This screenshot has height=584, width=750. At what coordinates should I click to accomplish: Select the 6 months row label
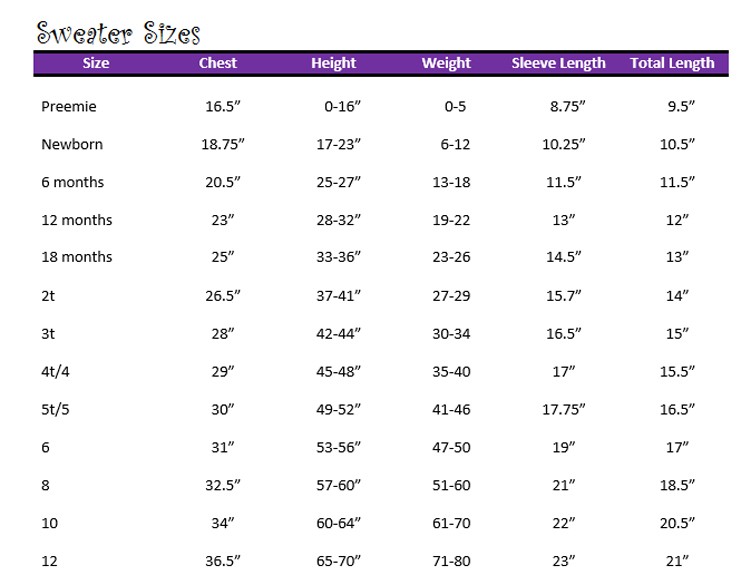[73, 182]
